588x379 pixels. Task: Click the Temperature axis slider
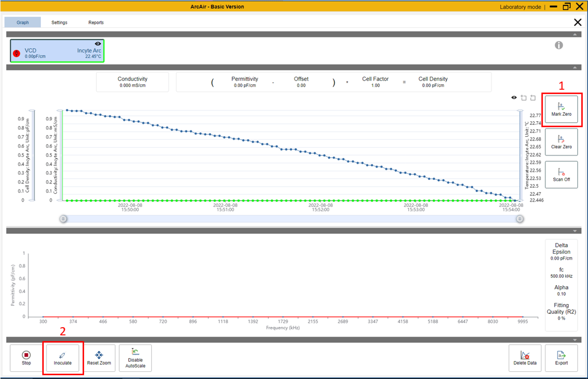[x=520, y=155]
